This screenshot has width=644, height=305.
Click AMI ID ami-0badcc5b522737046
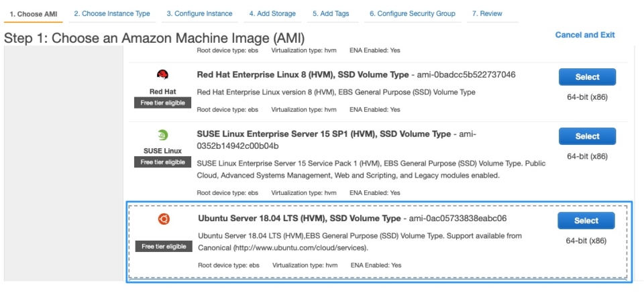coord(466,74)
